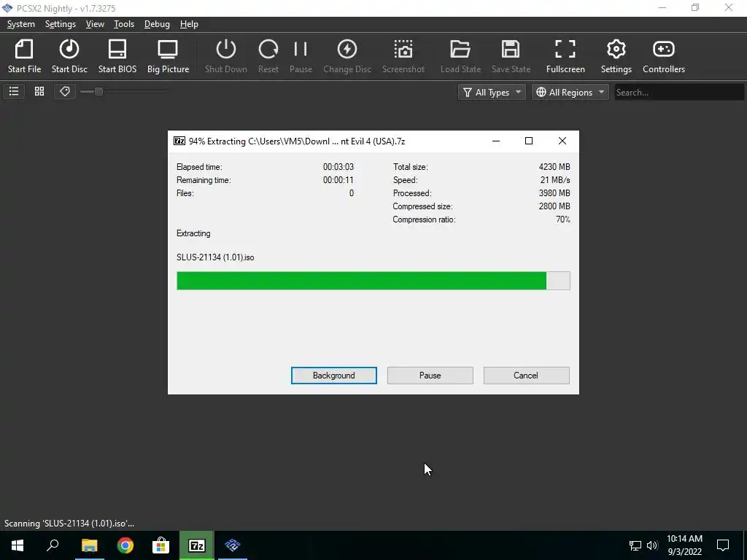747x560 pixels.
Task: Cancel the 7-Zip extraction
Action: point(526,376)
